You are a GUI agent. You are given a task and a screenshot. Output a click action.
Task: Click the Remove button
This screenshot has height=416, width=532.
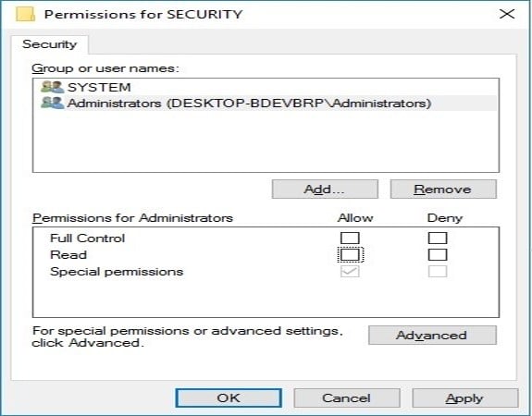(x=443, y=190)
